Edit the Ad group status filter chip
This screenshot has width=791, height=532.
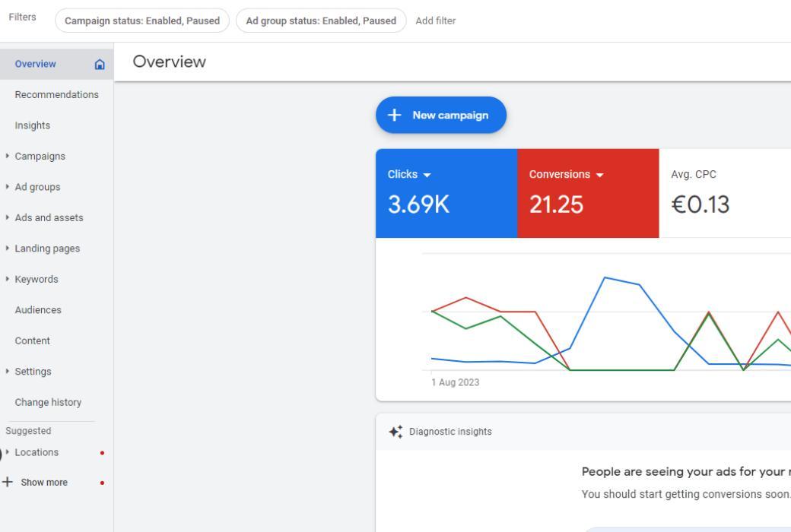tap(321, 21)
